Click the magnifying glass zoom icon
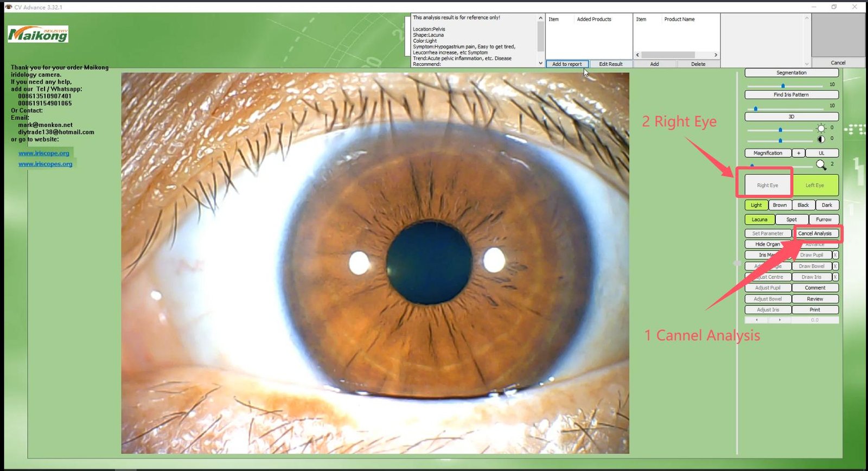 coord(821,164)
